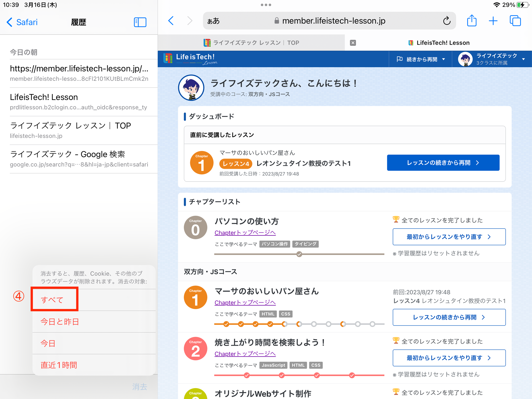The width and height of the screenshot is (532, 399).
Task: Show the tab overview icon
Action: pyautogui.click(x=515, y=21)
